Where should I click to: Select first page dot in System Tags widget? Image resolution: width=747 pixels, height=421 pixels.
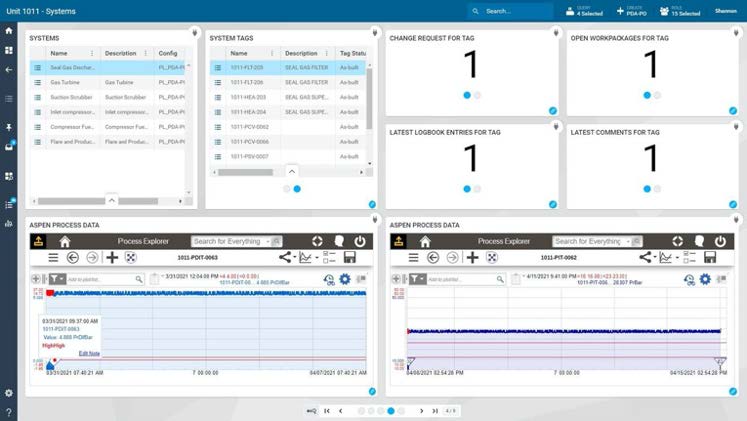(x=286, y=189)
